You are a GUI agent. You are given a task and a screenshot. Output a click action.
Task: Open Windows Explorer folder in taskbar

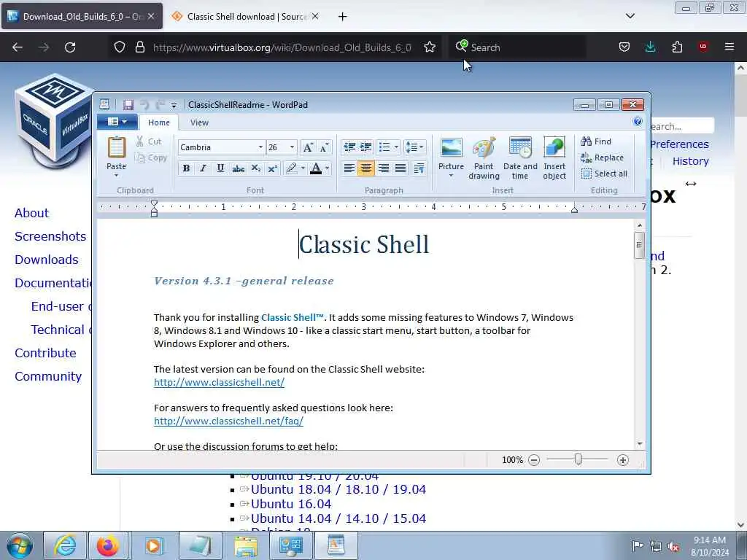click(246, 545)
